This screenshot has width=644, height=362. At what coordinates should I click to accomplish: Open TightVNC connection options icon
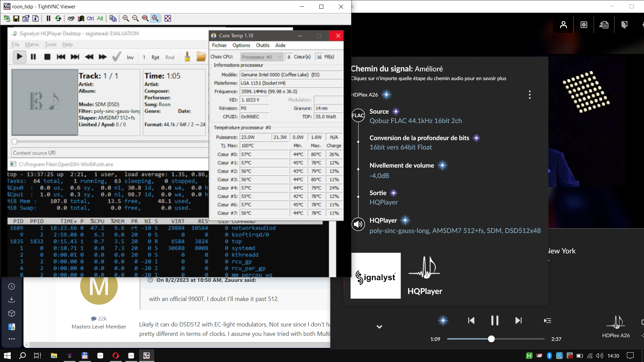coord(26,18)
